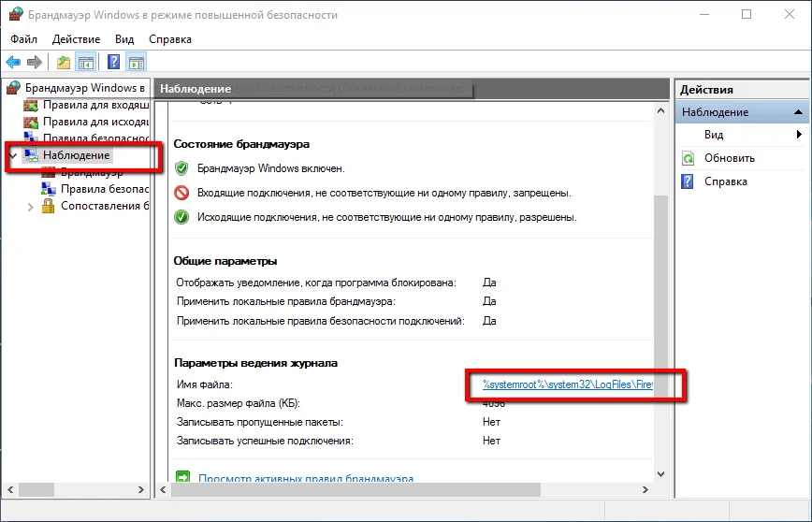Select the Правила для входящих tree node
This screenshot has width=812, height=522.
95,105
